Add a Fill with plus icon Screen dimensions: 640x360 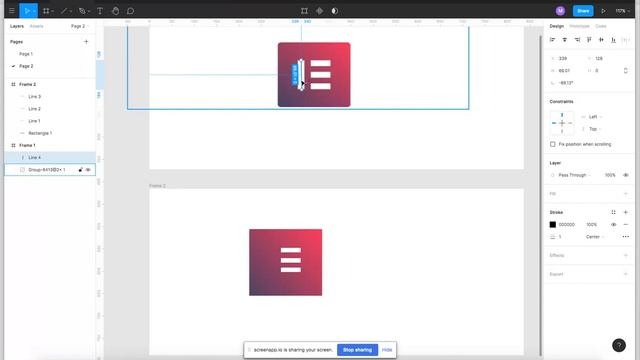[626, 193]
